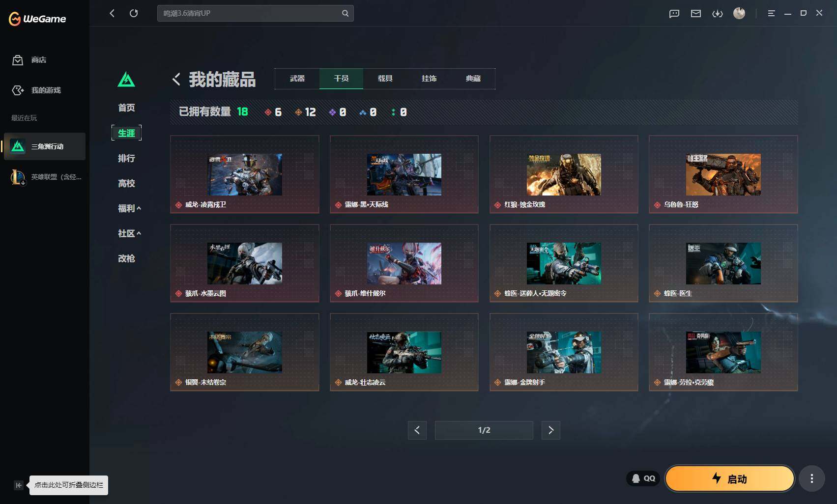The image size is (837, 504).
Task: Open the 露娜-金牌射手 skin card
Action: pos(564,352)
